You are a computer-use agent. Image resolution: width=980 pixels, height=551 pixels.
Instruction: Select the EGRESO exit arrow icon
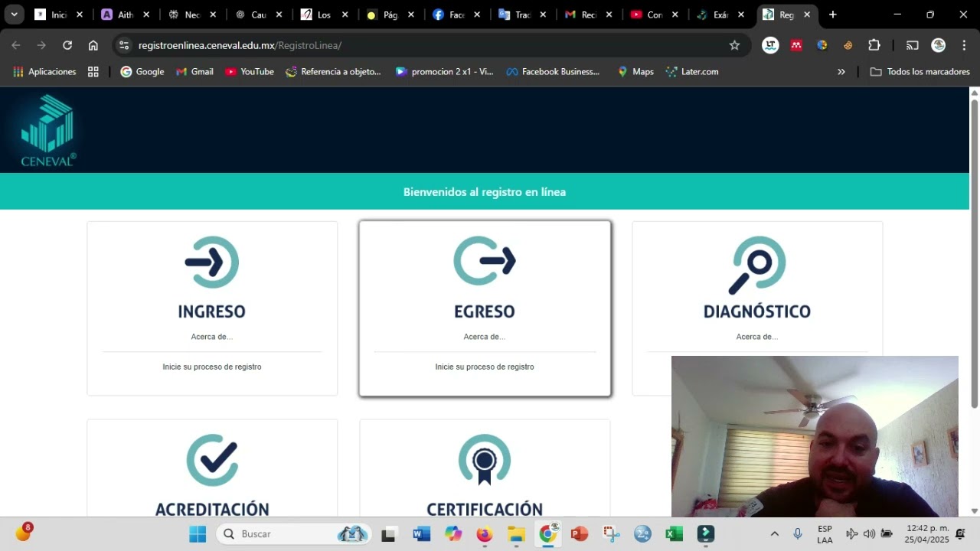[485, 261]
